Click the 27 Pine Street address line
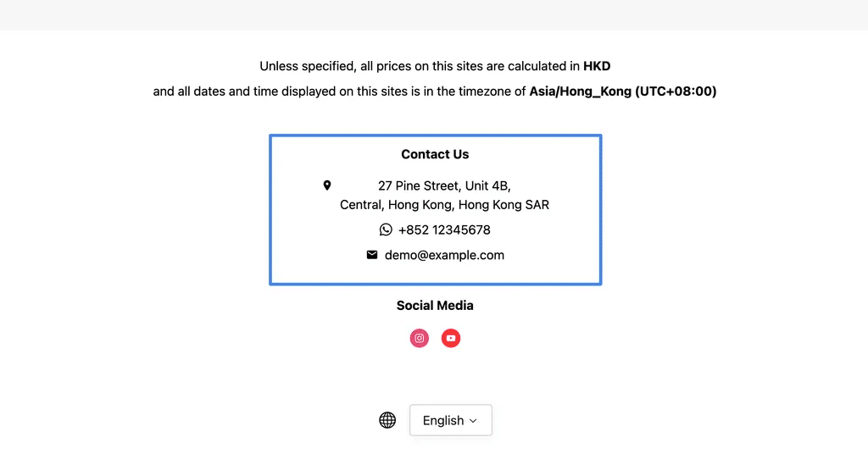Screen dimensions: 868x459 coord(444,185)
